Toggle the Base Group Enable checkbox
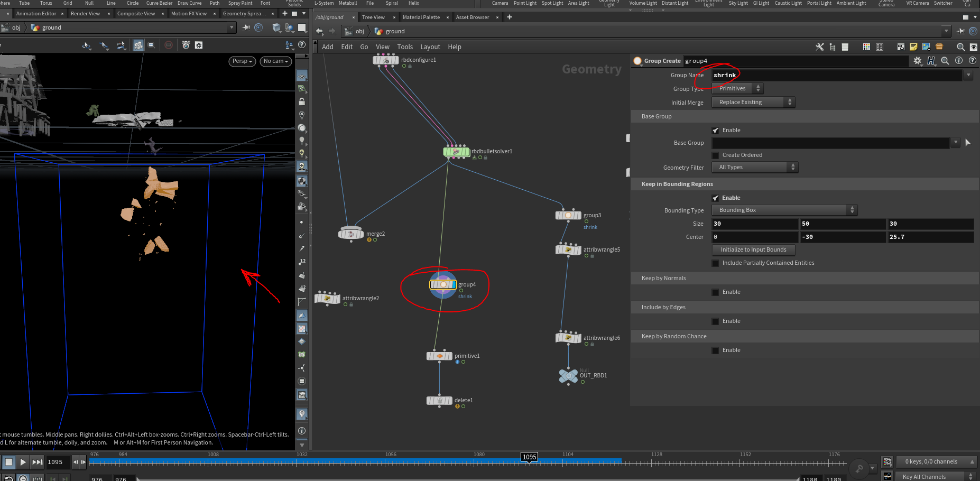 (715, 131)
